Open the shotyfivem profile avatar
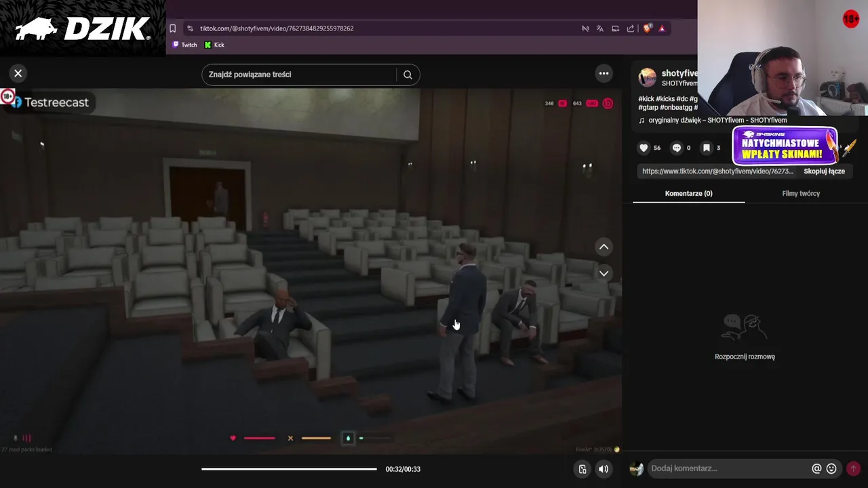The image size is (868, 488). pos(648,77)
